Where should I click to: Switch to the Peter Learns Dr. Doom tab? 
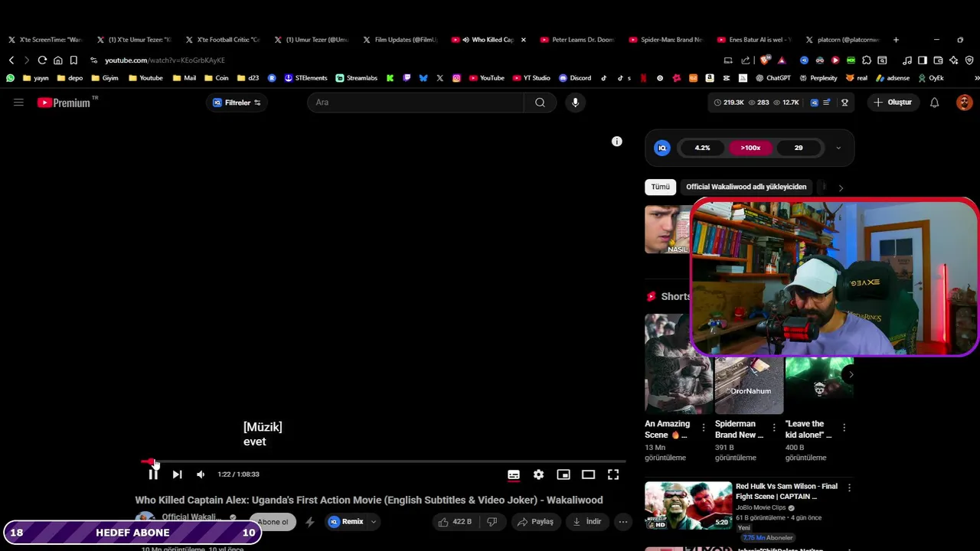click(577, 40)
